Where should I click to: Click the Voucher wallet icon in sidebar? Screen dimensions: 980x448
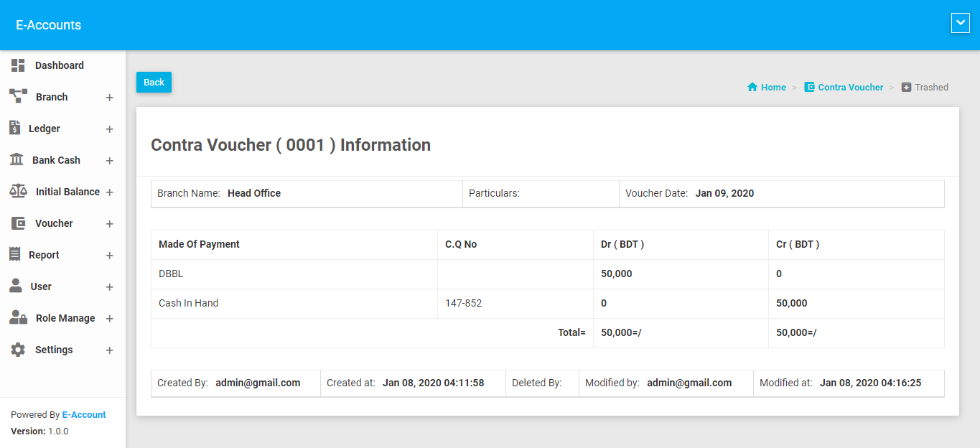18,223
